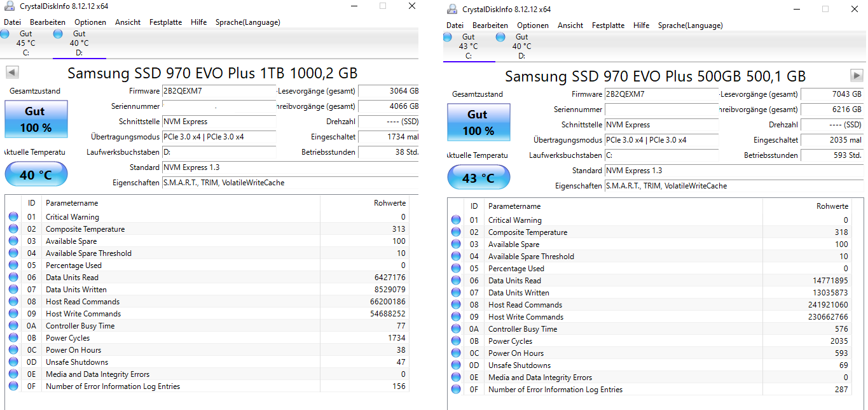The height and width of the screenshot is (410, 868).
Task: Open Ansicht menu in right window
Action: [570, 25]
